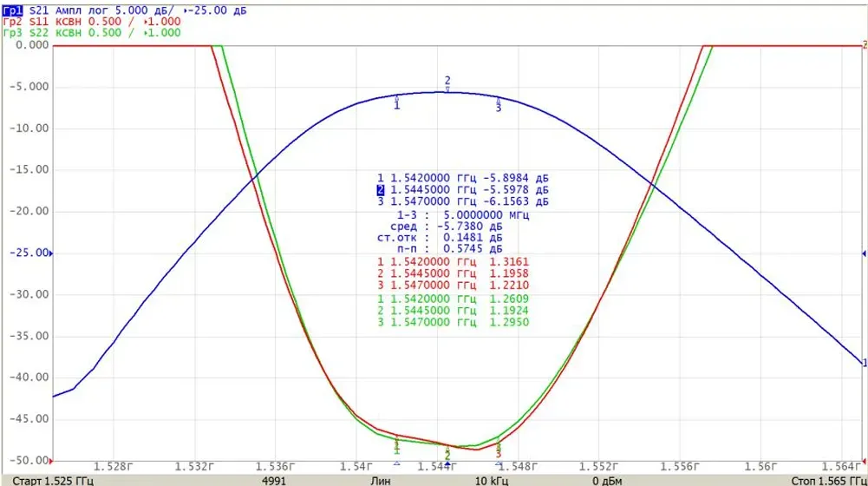
Task: Click the 1.536Г X-axis frequency label
Action: [x=275, y=467]
